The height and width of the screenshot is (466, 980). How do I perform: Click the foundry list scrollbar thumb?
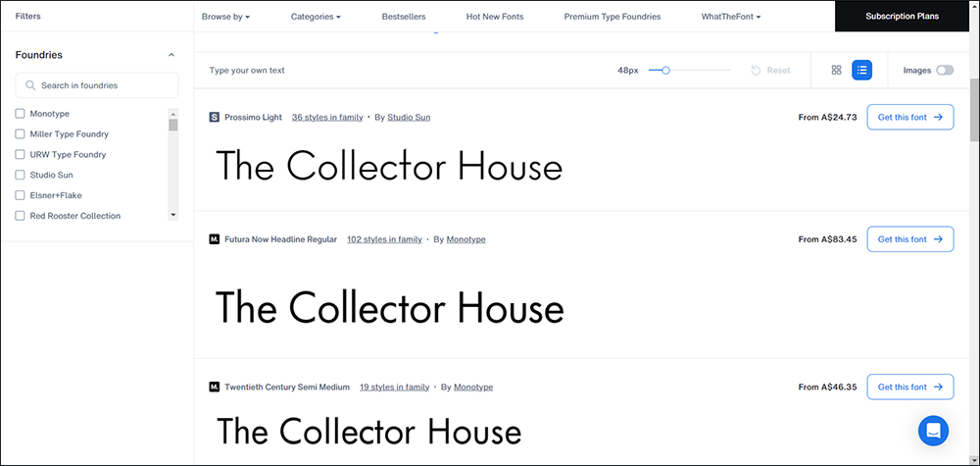(173, 125)
